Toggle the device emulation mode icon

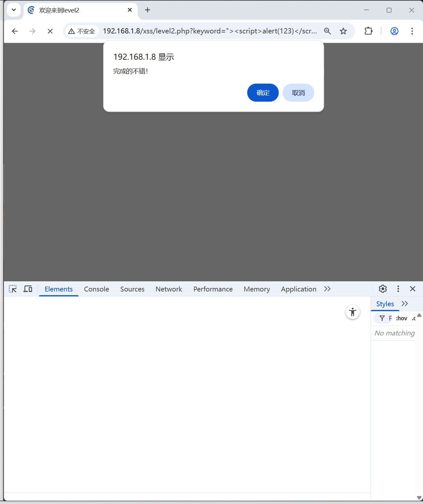28,289
